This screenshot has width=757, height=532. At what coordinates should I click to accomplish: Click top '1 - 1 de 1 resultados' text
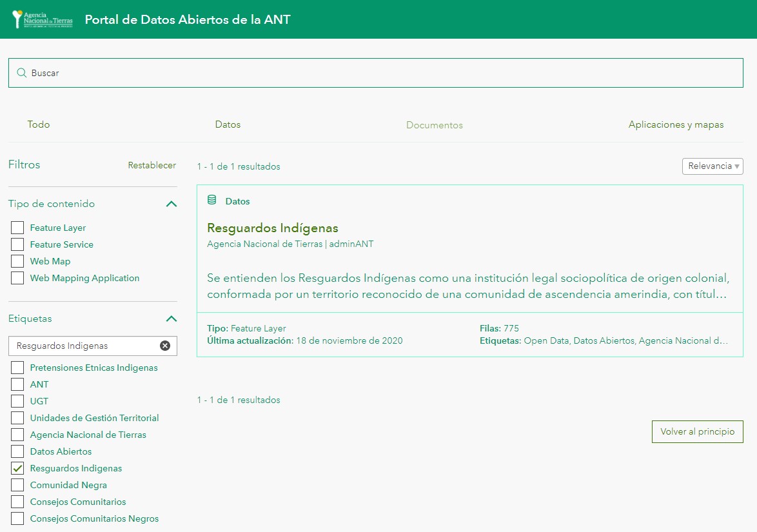coord(239,166)
